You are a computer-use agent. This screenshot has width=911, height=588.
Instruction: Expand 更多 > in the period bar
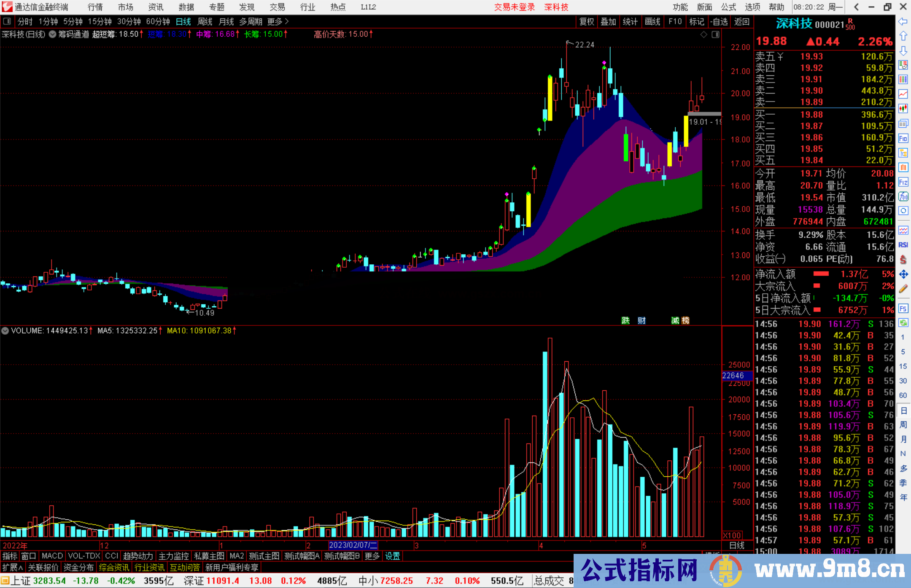pos(278,21)
